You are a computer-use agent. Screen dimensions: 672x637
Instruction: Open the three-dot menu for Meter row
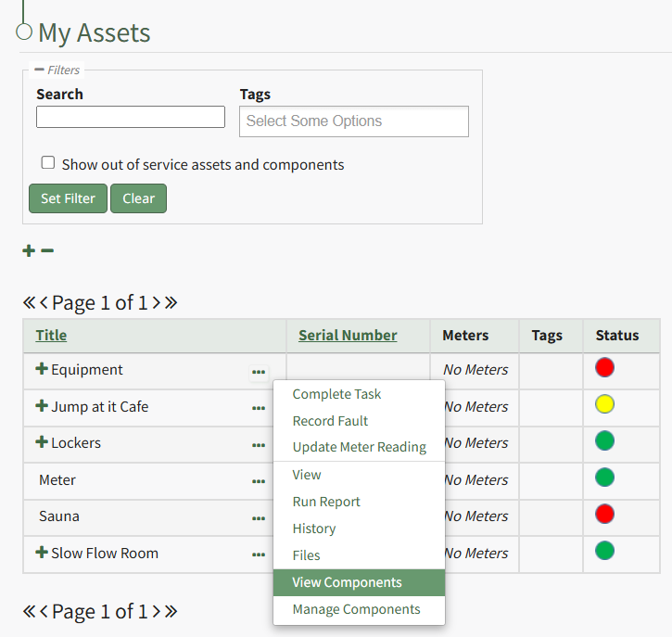[x=259, y=481]
